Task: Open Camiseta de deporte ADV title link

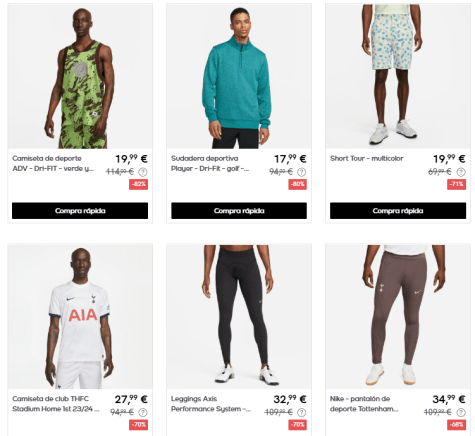Action: pos(53,164)
